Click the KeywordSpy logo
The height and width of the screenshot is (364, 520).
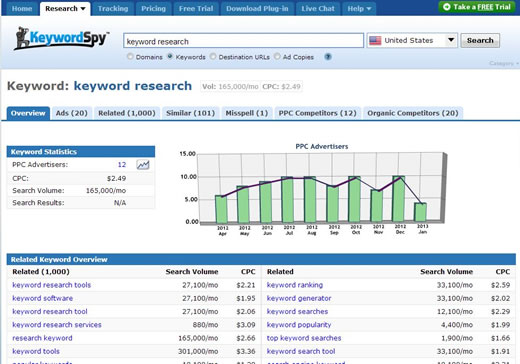point(62,38)
